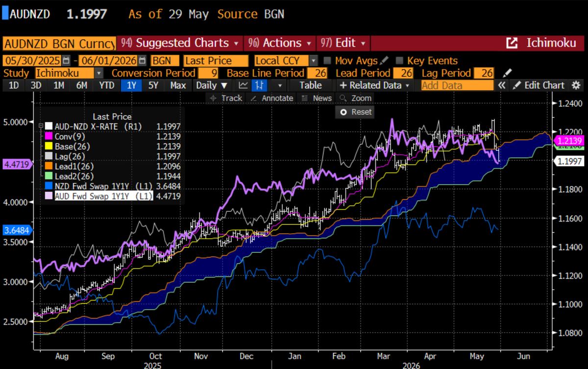Edit Ichimoku study parameters with the pencil
The width and height of the screenshot is (588, 369).
click(508, 74)
